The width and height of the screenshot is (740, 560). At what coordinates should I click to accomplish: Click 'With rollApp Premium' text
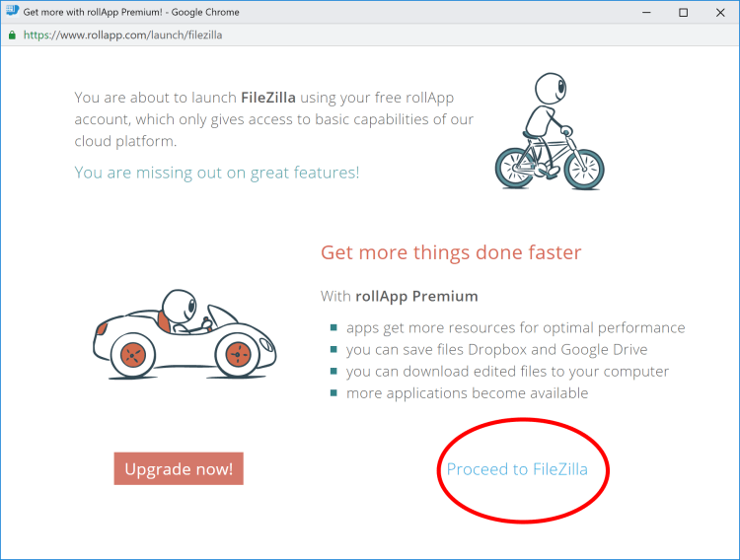[400, 297]
